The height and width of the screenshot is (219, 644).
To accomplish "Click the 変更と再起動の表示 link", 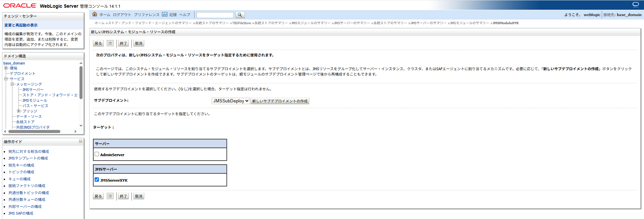I will [21, 25].
